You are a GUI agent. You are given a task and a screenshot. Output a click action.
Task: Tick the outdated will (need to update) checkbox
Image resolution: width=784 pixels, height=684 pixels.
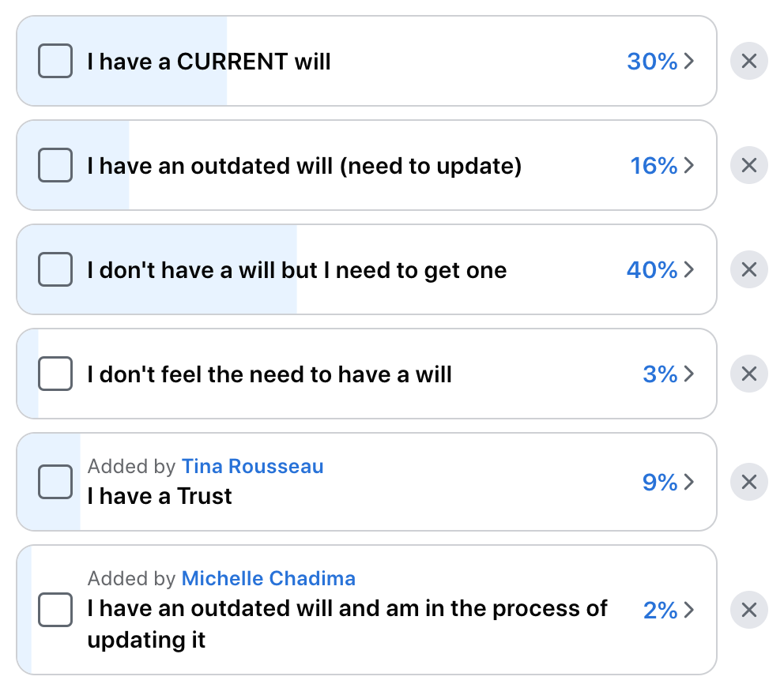coord(55,165)
